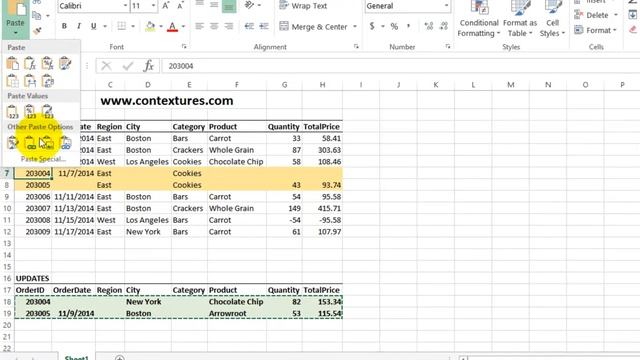Image resolution: width=640 pixels, height=360 pixels.
Task: Choose the paste Linked Picture option
Action: [x=65, y=143]
